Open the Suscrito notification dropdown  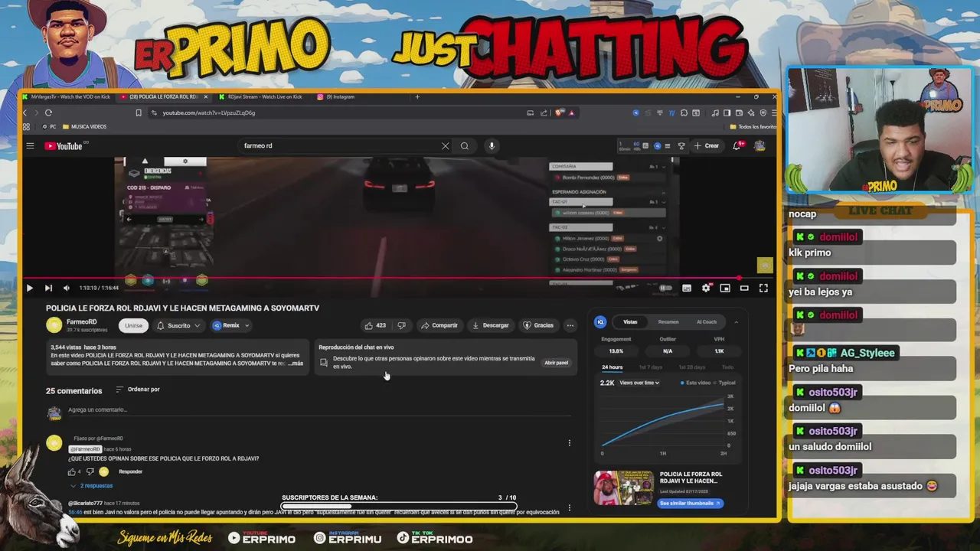pos(179,325)
